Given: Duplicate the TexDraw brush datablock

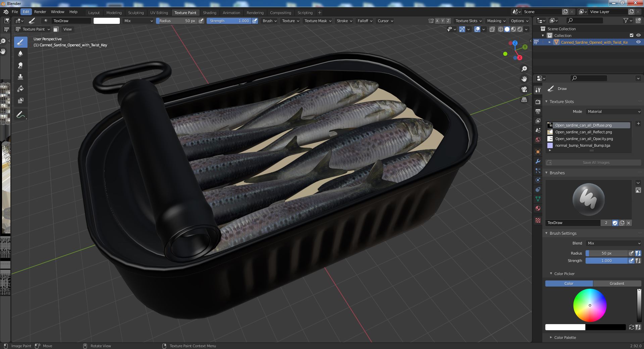Looking at the screenshot, I should point(622,223).
